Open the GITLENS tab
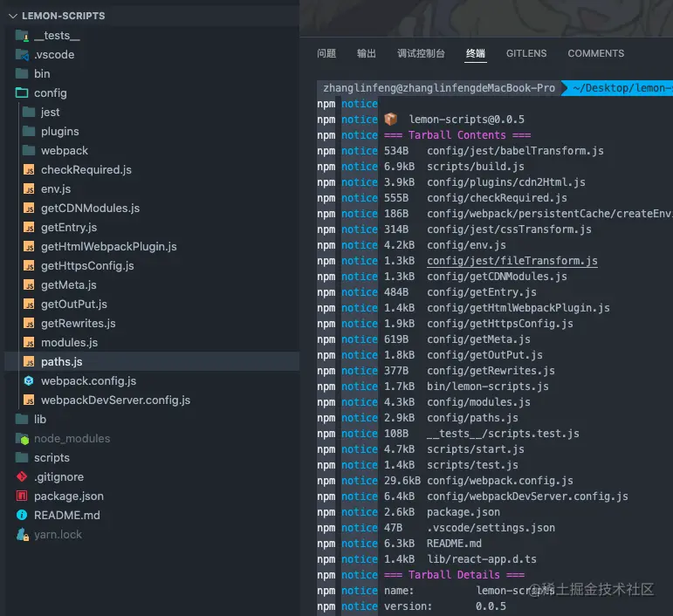 [x=526, y=53]
